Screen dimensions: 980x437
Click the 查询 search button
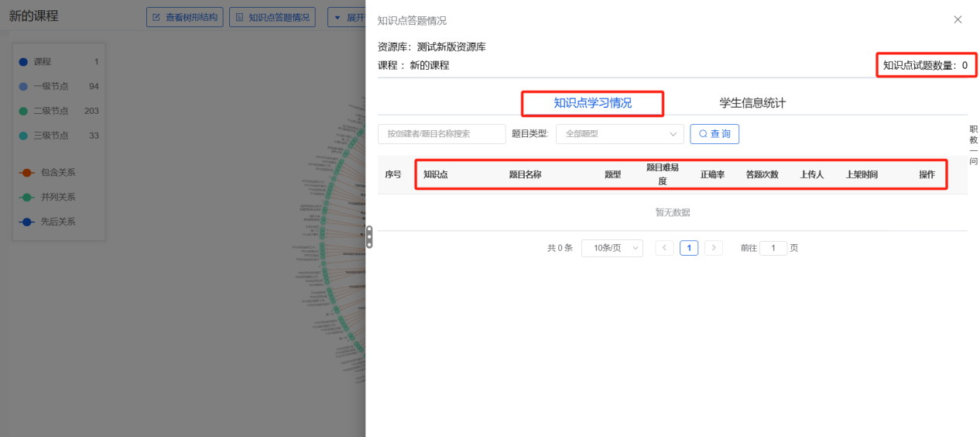click(714, 134)
